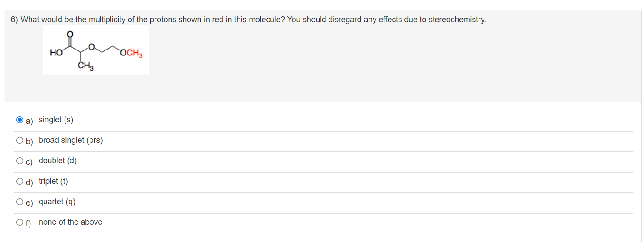Choose the broad singlet (brs) radio button
Screen dimensions: 644x242
(x=20, y=141)
